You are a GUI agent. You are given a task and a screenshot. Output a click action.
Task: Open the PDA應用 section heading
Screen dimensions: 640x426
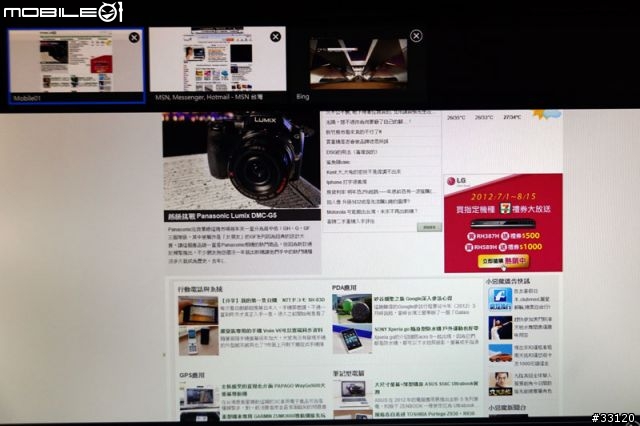[x=344, y=288]
